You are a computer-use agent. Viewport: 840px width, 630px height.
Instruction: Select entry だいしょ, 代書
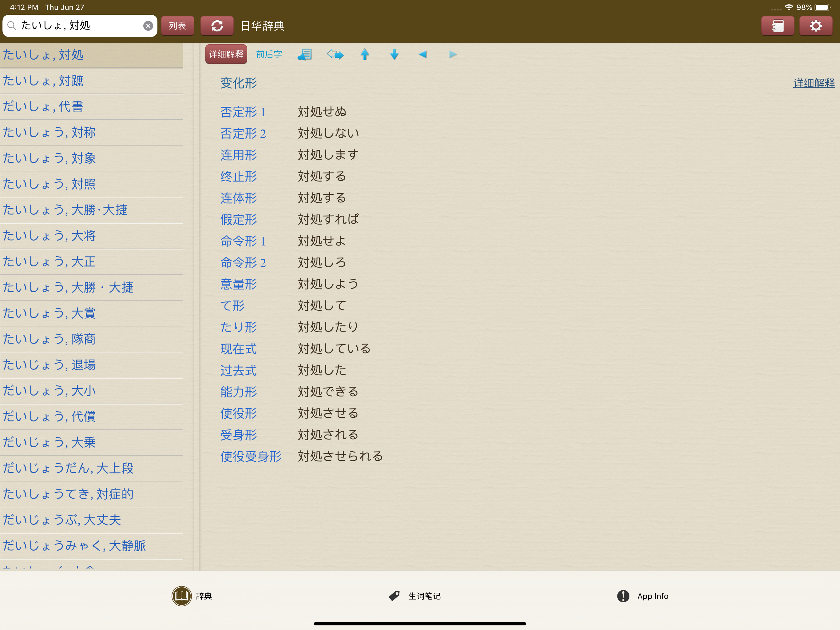(92, 107)
